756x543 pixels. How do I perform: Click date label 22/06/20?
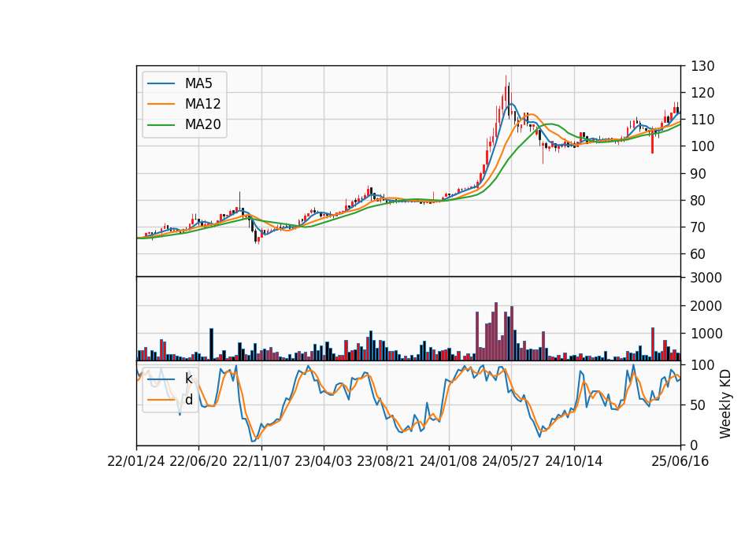point(198,461)
